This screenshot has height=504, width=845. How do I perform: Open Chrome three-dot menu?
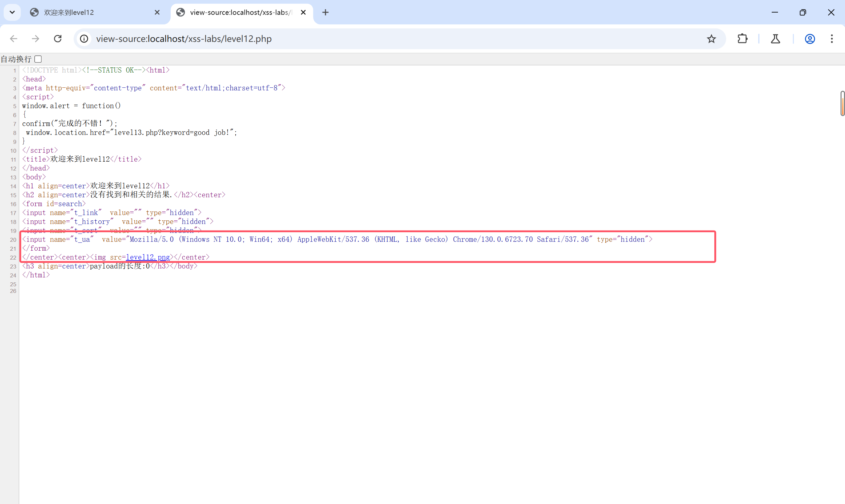click(831, 39)
